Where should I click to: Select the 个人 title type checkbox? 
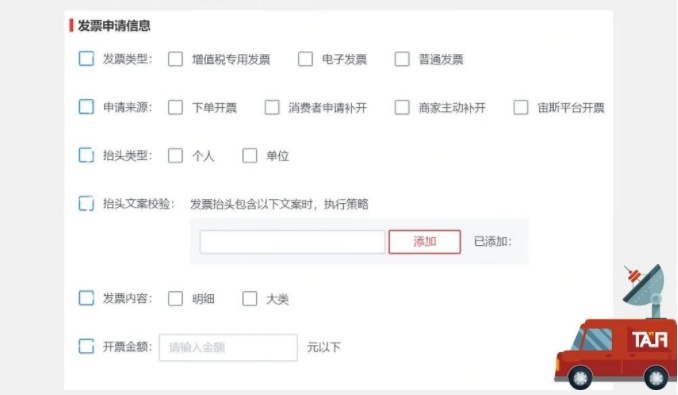pyautogui.click(x=175, y=156)
